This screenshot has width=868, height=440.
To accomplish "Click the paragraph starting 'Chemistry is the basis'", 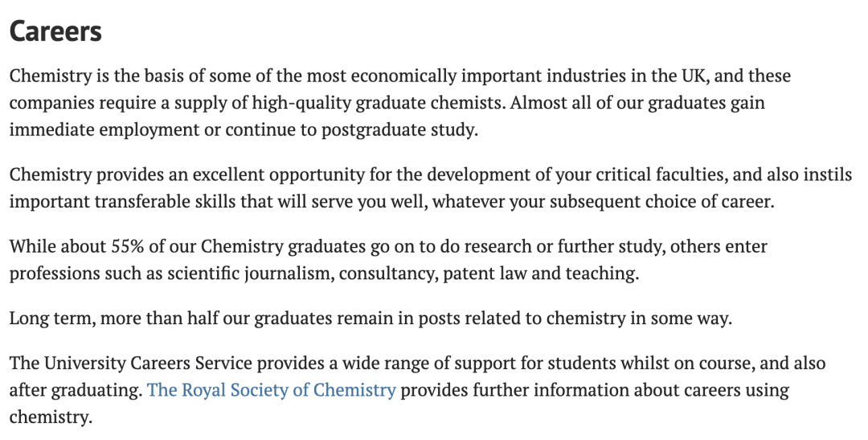I will (399, 102).
